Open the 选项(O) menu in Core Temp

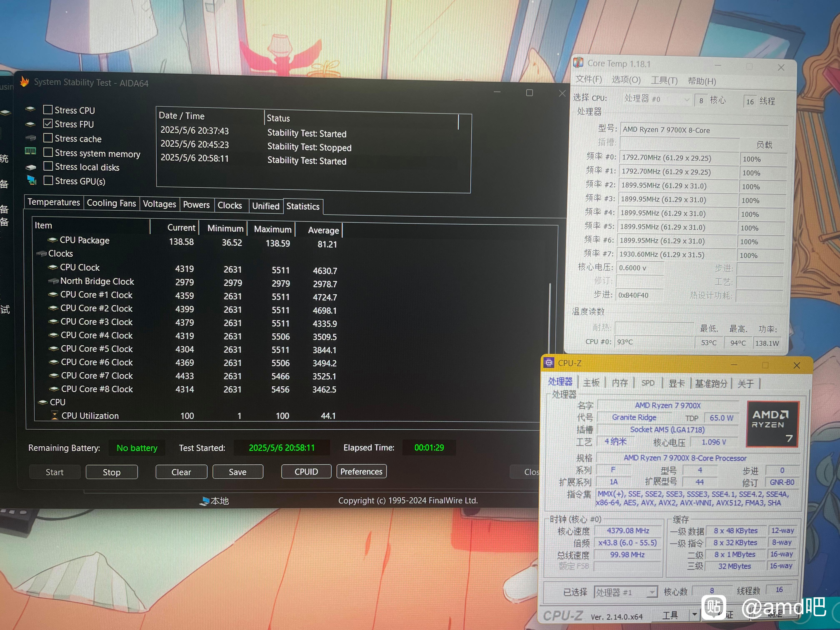coord(626,80)
